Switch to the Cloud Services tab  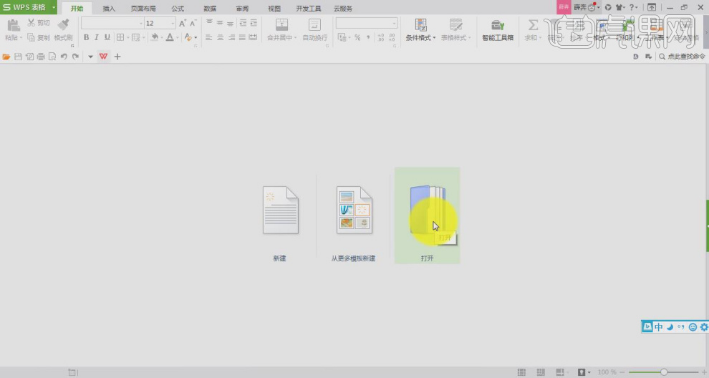point(343,8)
